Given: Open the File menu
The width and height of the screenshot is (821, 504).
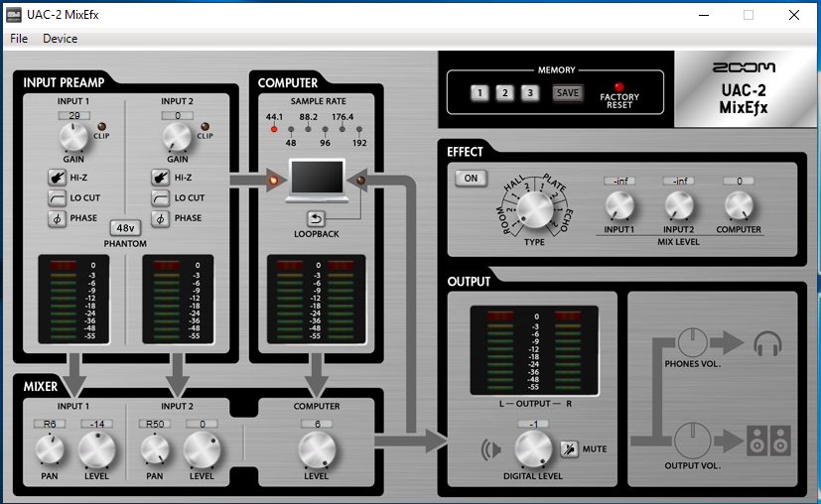Looking at the screenshot, I should [19, 39].
